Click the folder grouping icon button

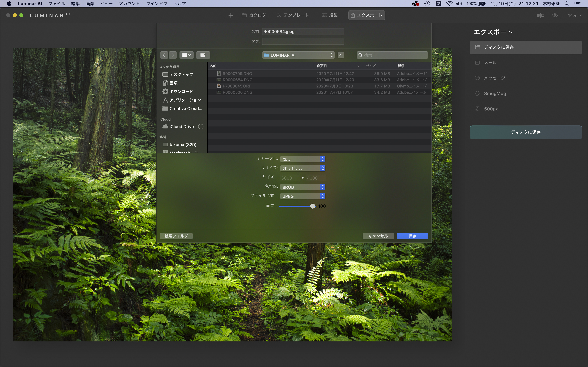(x=203, y=55)
